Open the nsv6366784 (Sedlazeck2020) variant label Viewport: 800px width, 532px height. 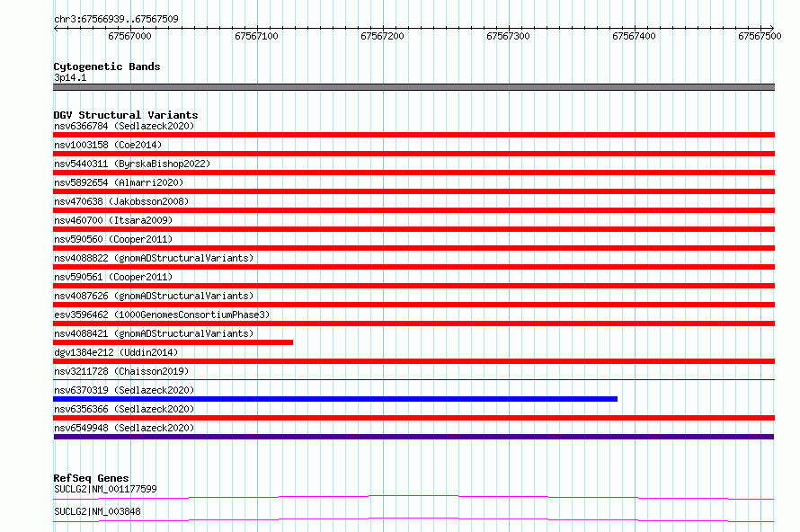(x=124, y=126)
